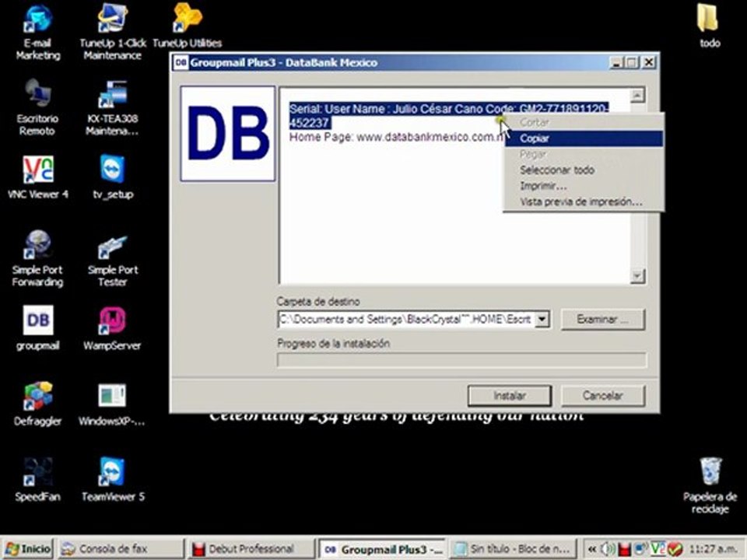Choose Seleccionar todo in context menu
The height and width of the screenshot is (560, 747).
click(584, 170)
